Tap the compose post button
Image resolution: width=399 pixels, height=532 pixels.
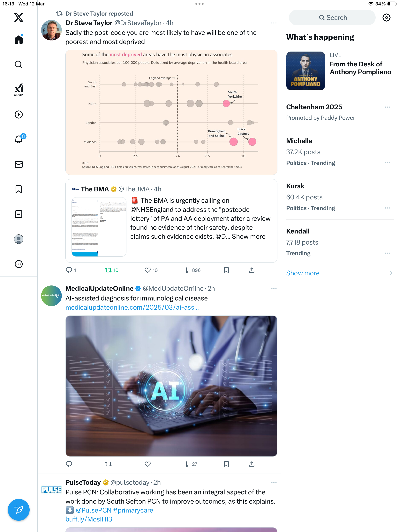coord(19,509)
